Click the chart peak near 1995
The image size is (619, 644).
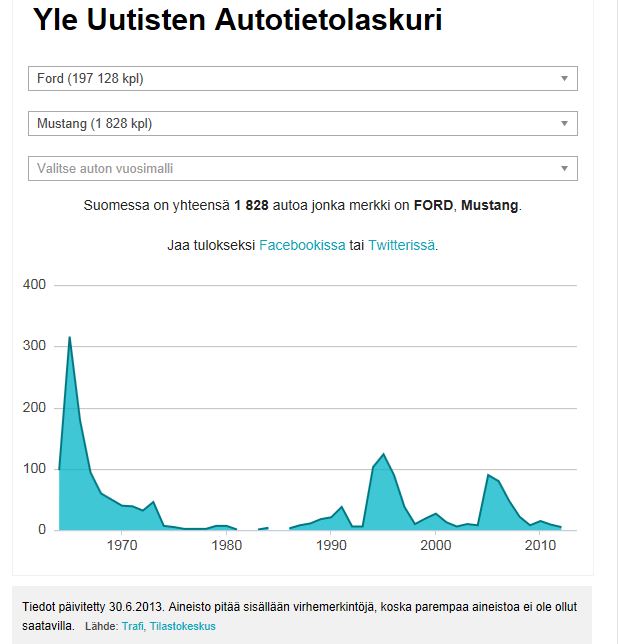(x=384, y=455)
